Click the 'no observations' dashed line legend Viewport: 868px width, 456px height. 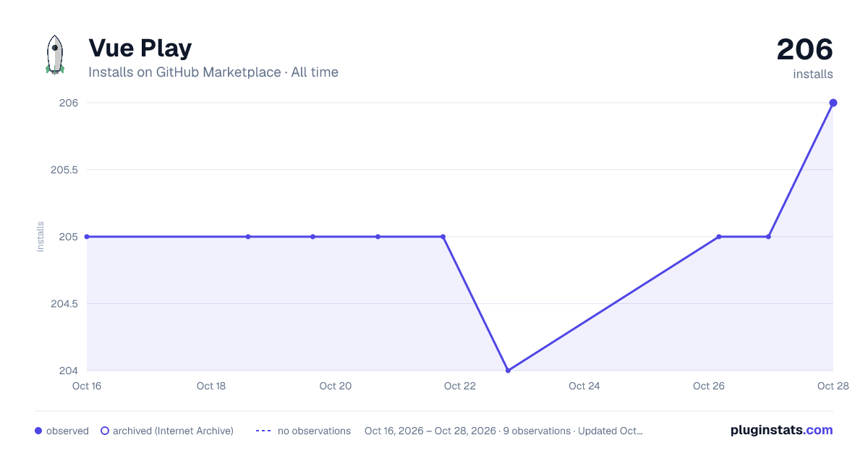coord(263,431)
